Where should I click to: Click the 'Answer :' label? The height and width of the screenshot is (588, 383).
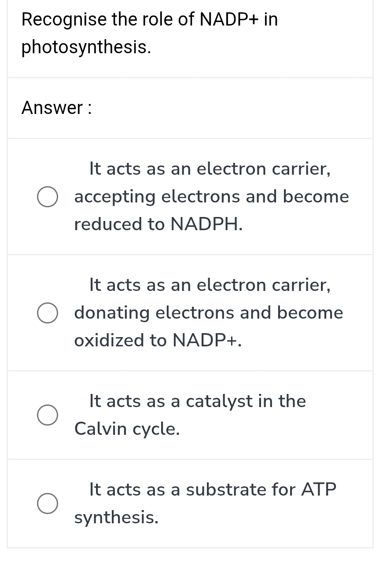tap(56, 108)
